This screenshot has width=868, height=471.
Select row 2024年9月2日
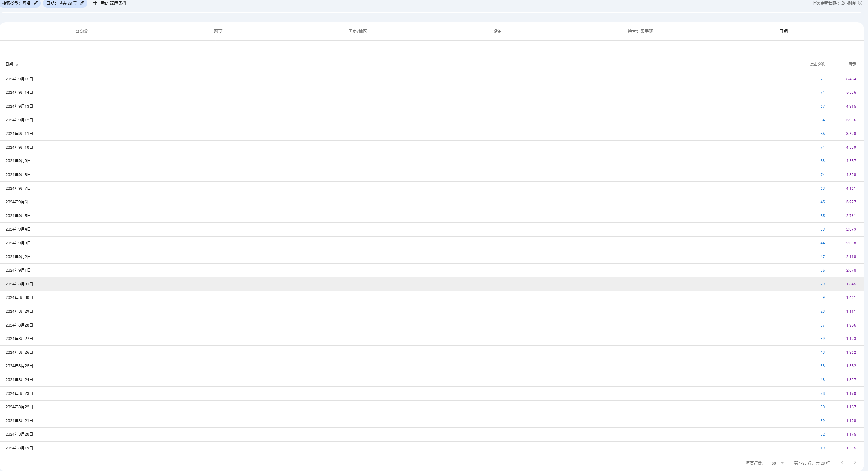432,257
